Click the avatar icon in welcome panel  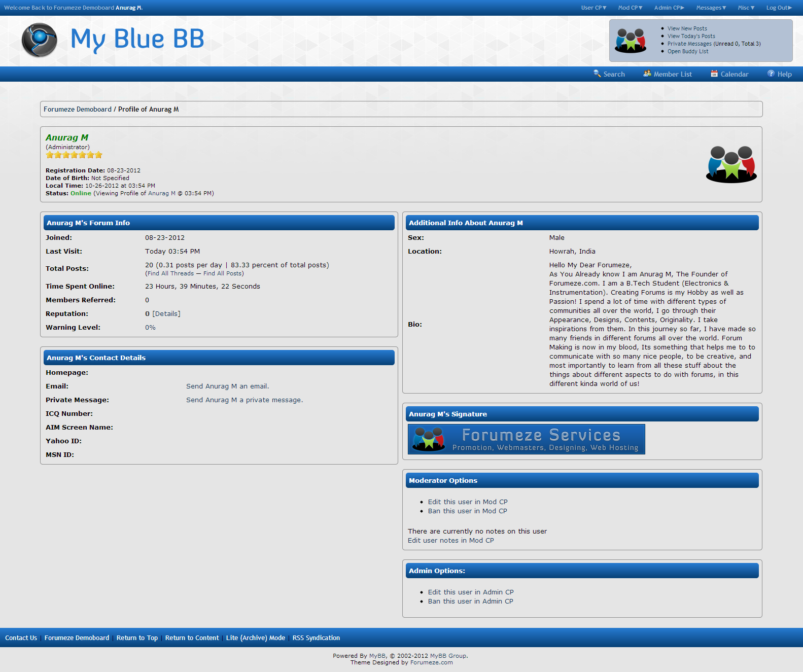[x=630, y=41]
